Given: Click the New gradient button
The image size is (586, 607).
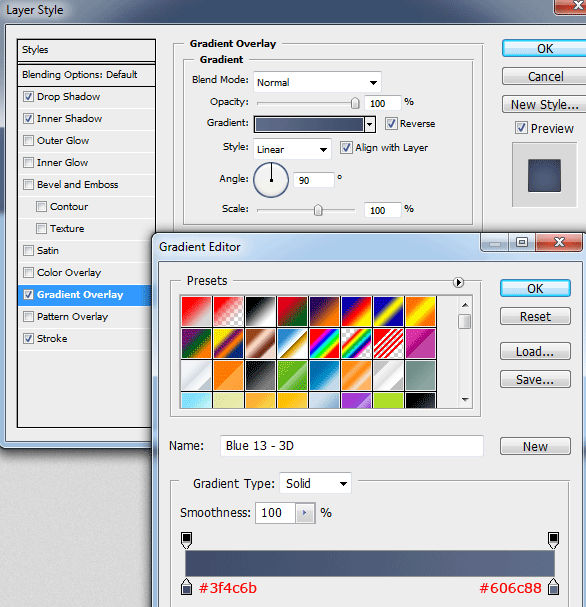Looking at the screenshot, I should click(535, 446).
